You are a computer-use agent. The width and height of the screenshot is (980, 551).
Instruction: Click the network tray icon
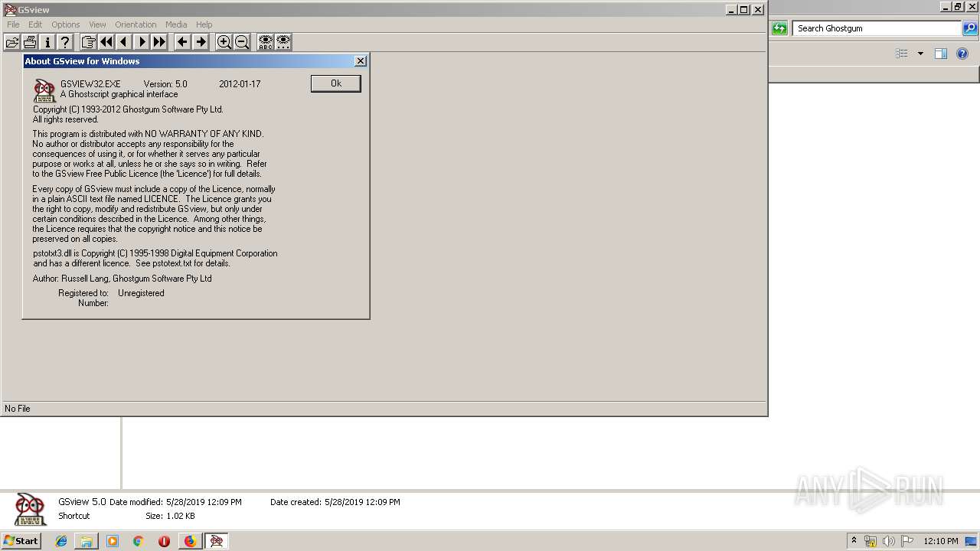(871, 541)
